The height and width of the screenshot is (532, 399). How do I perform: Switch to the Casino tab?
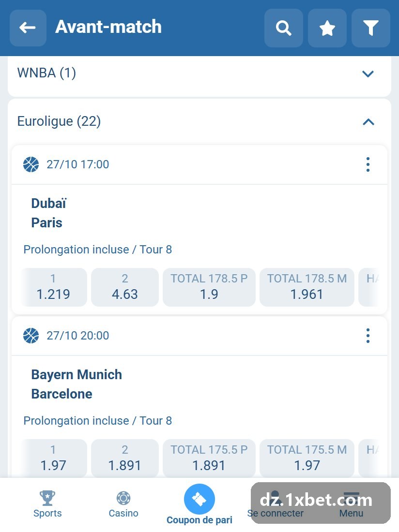(123, 504)
